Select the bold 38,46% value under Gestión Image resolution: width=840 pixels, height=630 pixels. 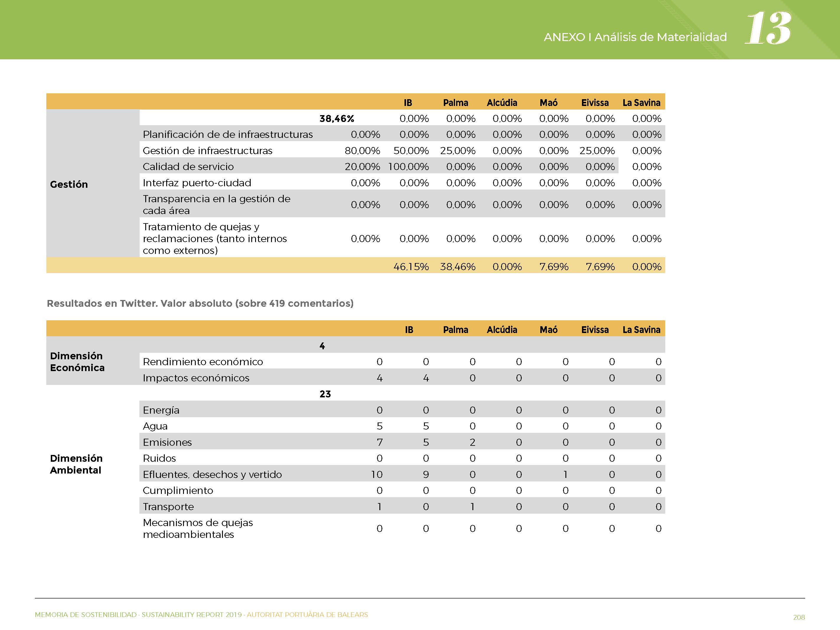pyautogui.click(x=337, y=119)
